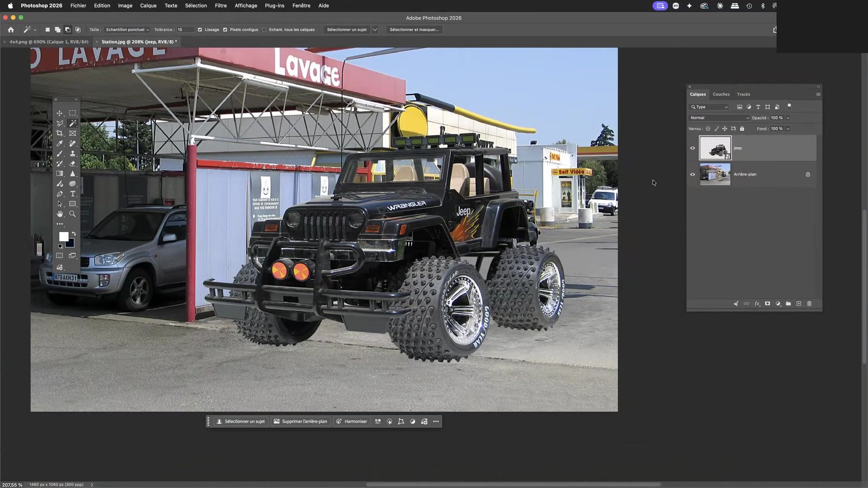Viewport: 868px width, 488px height.
Task: Toggle Quick Mask mode icon
Action: tap(60, 255)
